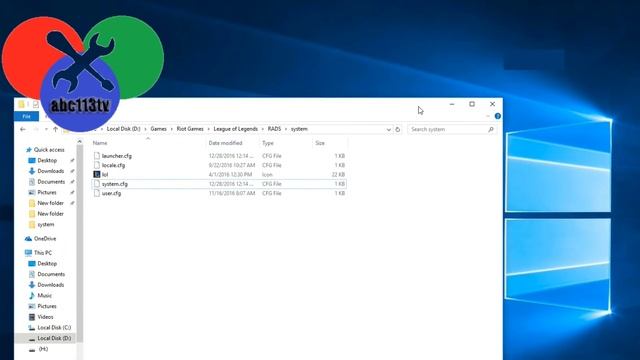
Task: Go back using the back arrow
Action: [23, 129]
